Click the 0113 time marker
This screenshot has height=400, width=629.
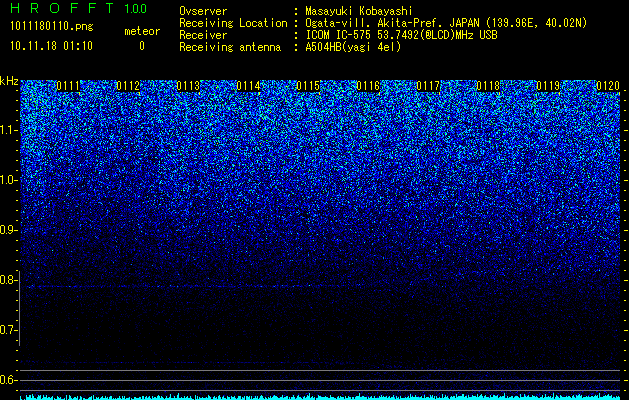188,86
